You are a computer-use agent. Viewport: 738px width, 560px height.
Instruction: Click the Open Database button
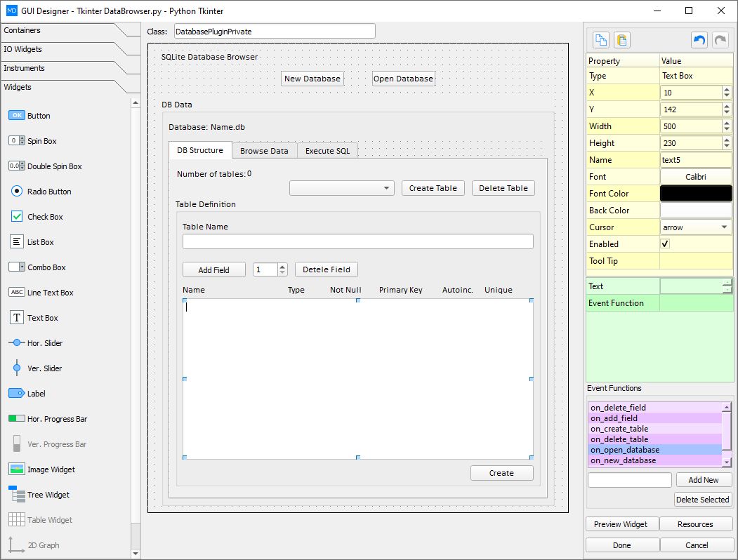pyautogui.click(x=403, y=79)
